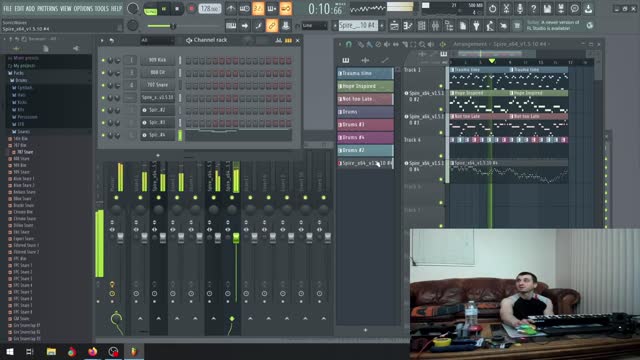Viewport: 640px width, 360px height.
Task: Click the step edit arrow icon
Action: (x=244, y=25)
